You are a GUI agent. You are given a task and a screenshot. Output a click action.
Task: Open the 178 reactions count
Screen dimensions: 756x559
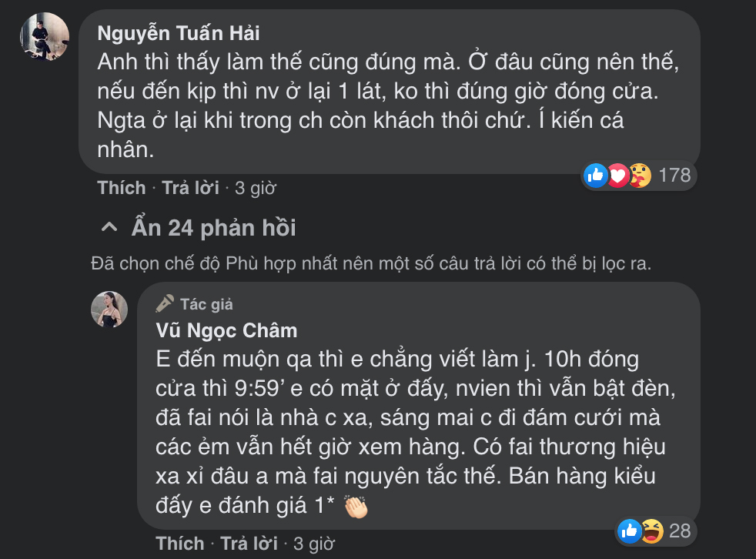674,176
